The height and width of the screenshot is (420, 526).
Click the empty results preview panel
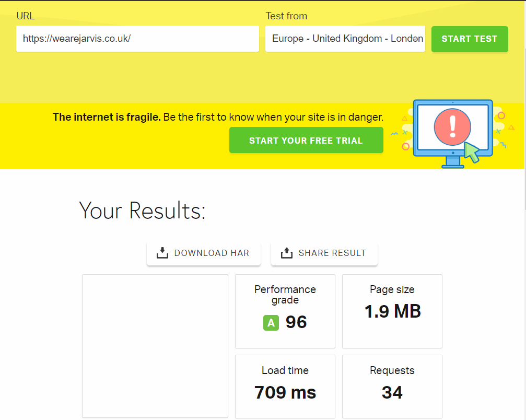point(155,346)
